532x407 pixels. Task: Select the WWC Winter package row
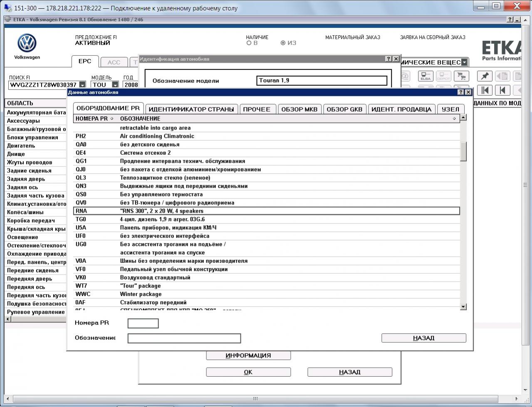[266, 294]
